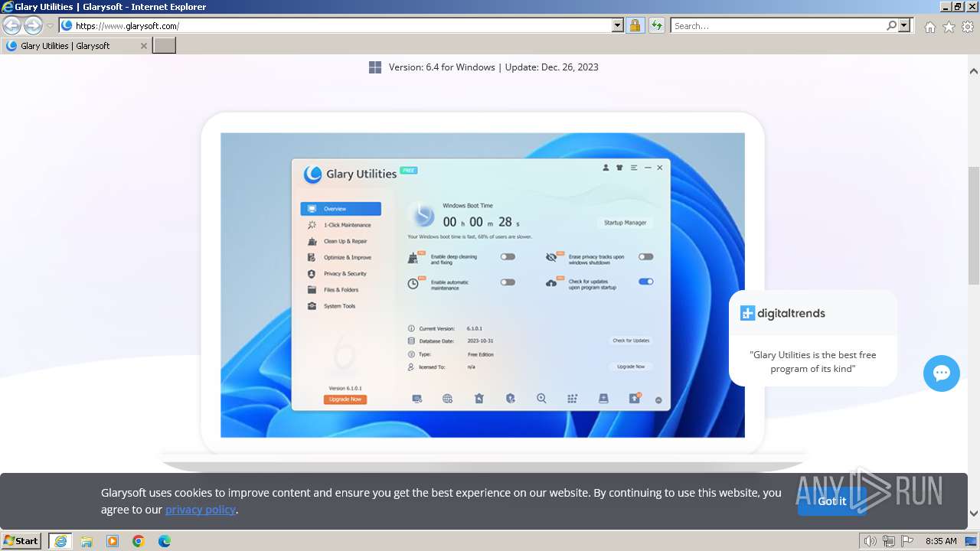Toggle Enable deep cleaning and fixing
The image size is (980, 551).
click(508, 257)
